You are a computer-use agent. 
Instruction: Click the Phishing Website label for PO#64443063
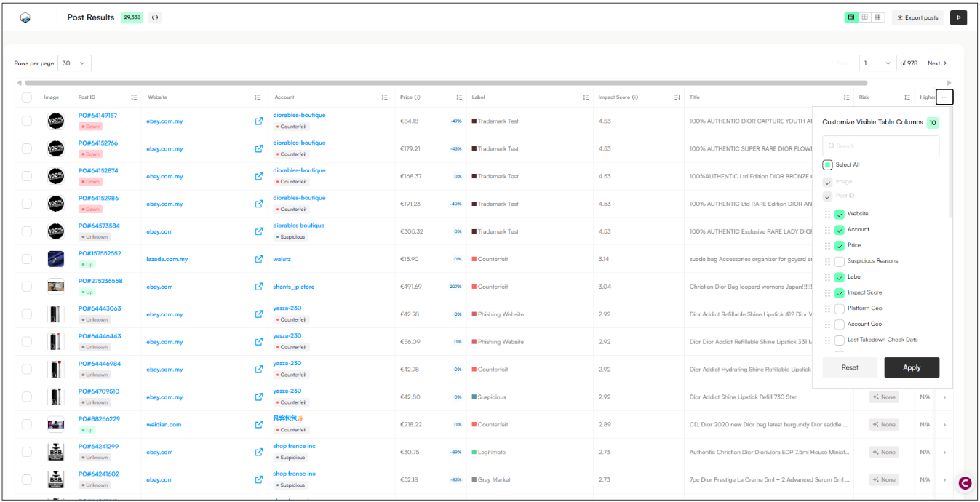click(x=498, y=314)
